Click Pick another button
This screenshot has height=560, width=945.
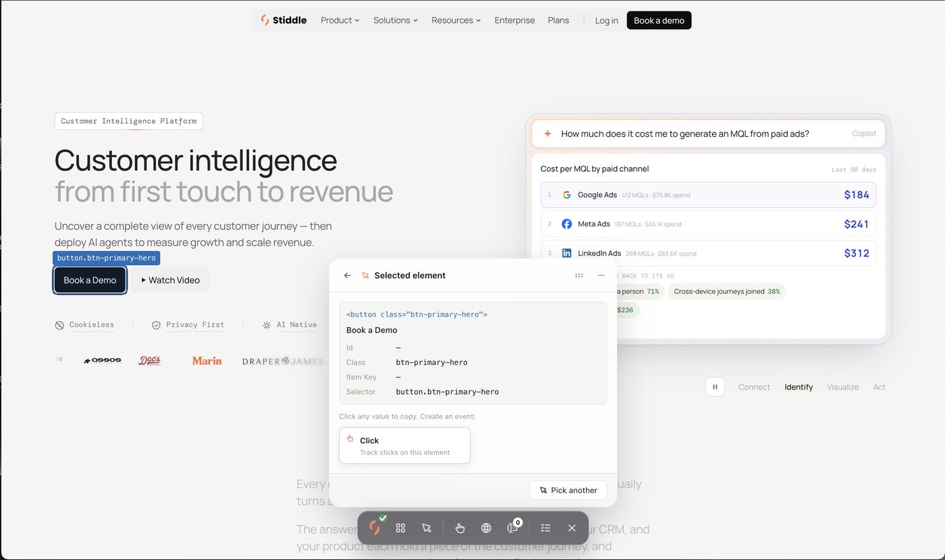(x=568, y=490)
